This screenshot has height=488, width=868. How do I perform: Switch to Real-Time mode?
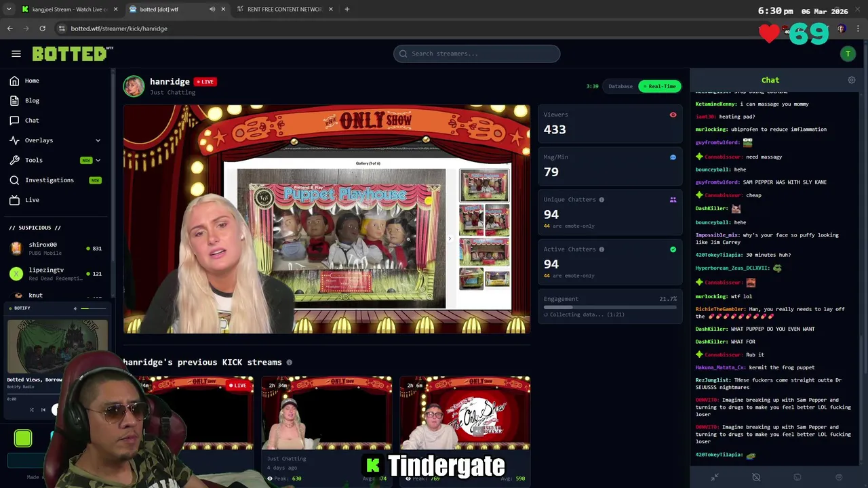659,86
